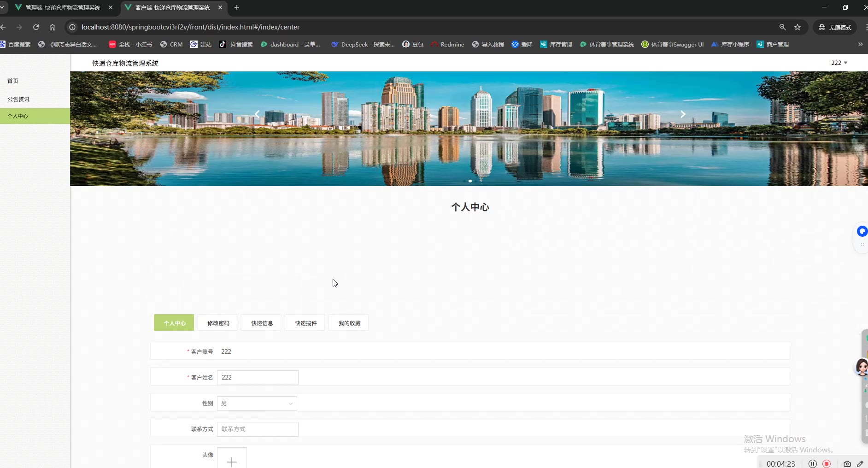This screenshot has height=468, width=868.
Task: Click the screenshot camera icon
Action: click(x=847, y=464)
